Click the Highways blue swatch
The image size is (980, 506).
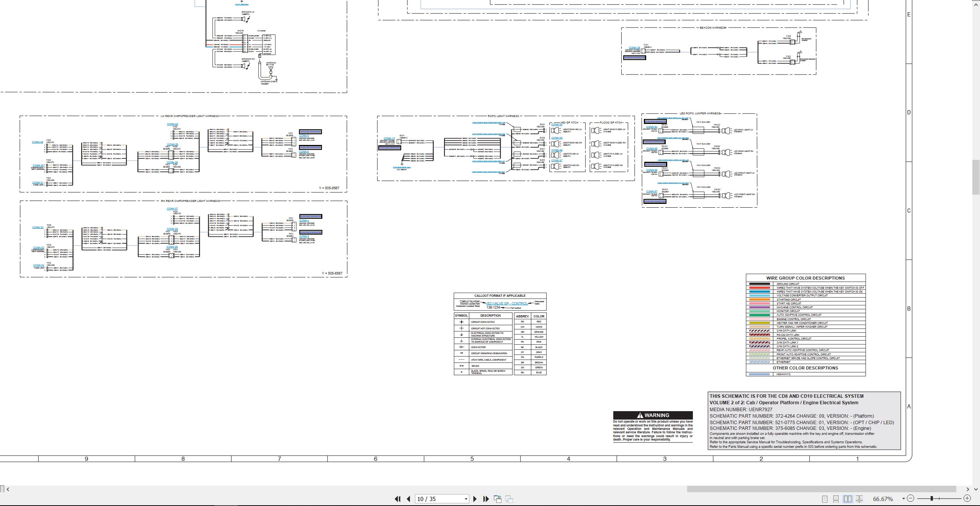tap(759, 374)
